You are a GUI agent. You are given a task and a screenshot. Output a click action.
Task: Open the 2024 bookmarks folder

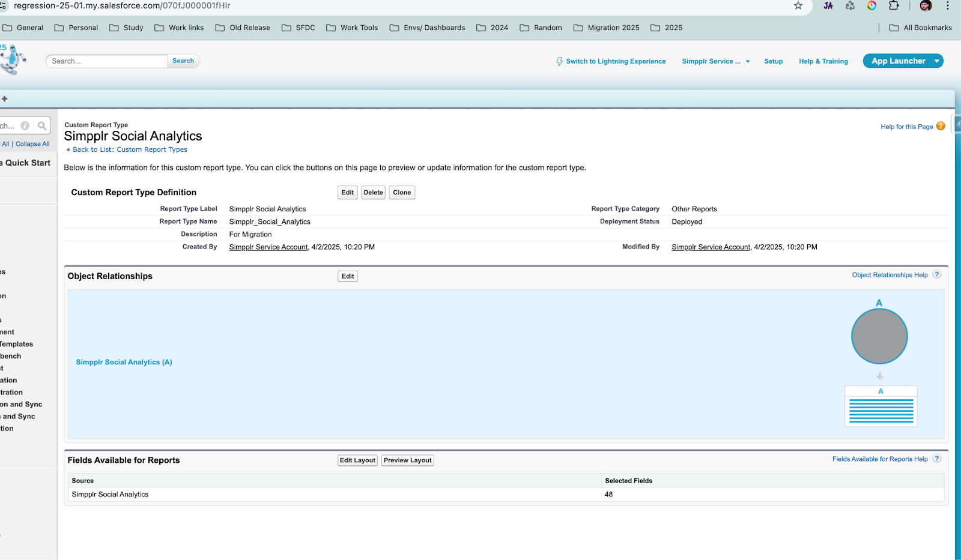coord(493,28)
